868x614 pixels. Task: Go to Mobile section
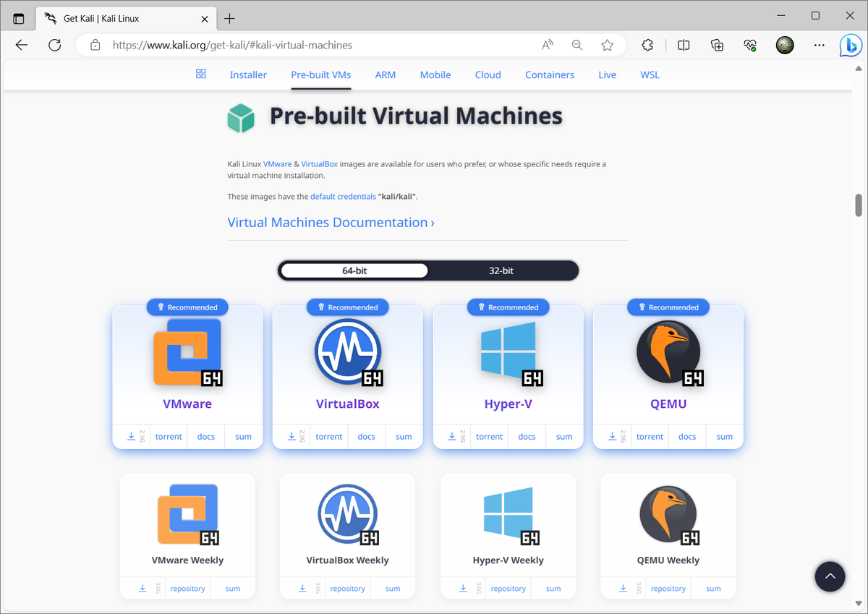pos(435,74)
